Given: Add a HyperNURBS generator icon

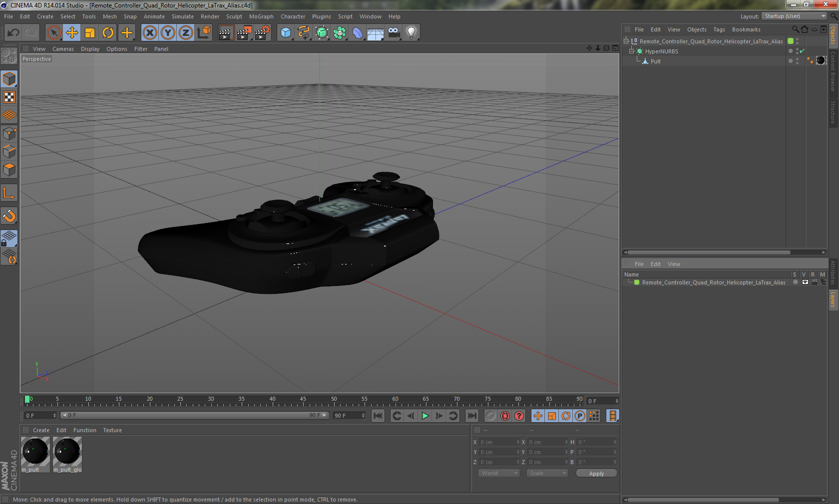Looking at the screenshot, I should click(322, 33).
